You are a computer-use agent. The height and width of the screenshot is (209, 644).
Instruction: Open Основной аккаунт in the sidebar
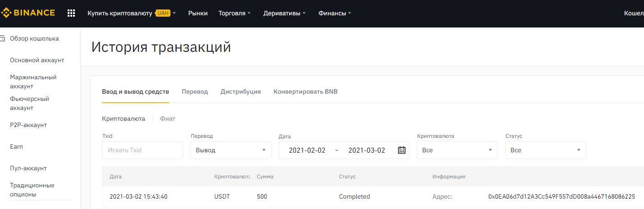tap(37, 60)
